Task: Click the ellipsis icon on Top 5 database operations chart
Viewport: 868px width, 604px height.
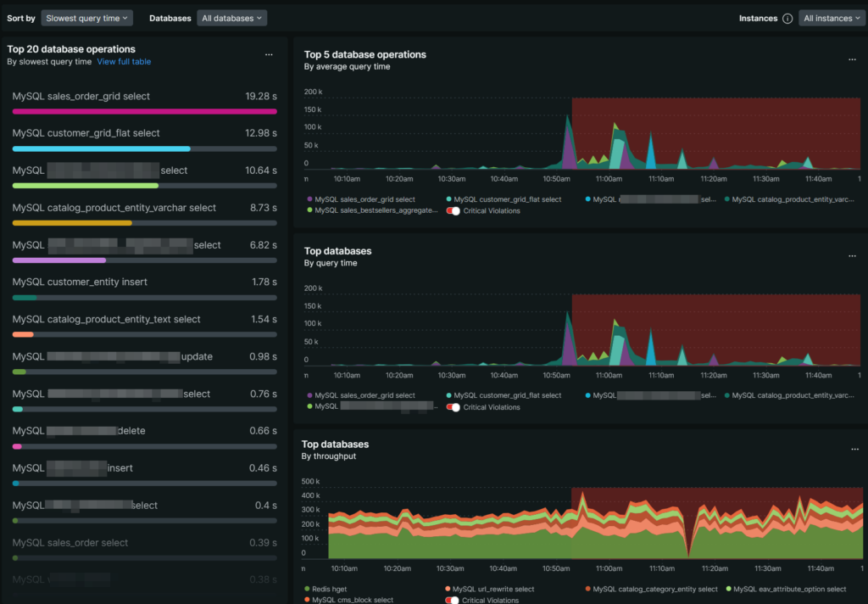Action: [852, 59]
